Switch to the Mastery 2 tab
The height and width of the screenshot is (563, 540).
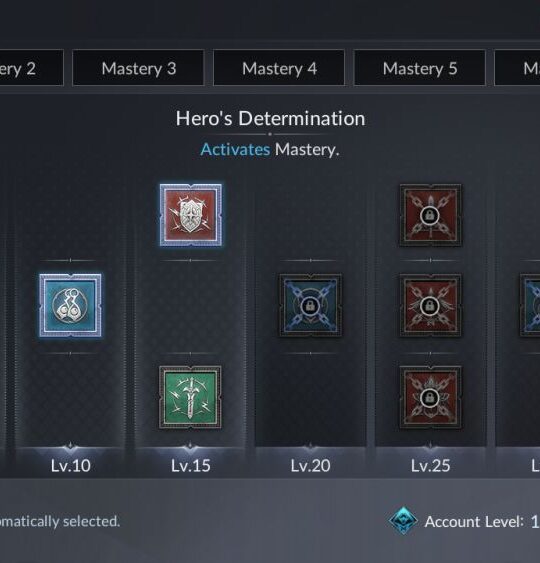(32, 68)
